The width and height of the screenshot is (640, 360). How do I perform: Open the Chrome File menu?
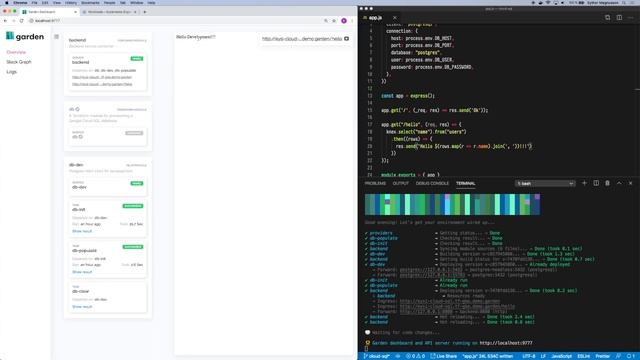[x=34, y=2]
